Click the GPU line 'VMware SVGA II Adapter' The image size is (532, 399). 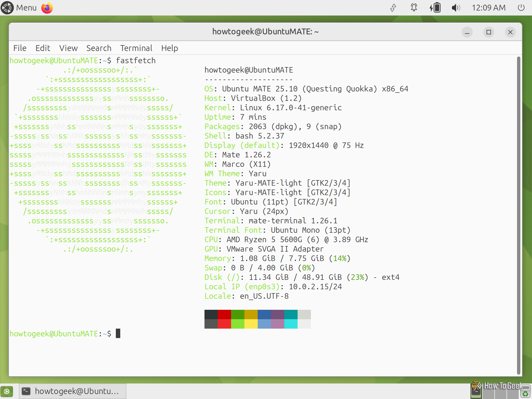coord(264,249)
